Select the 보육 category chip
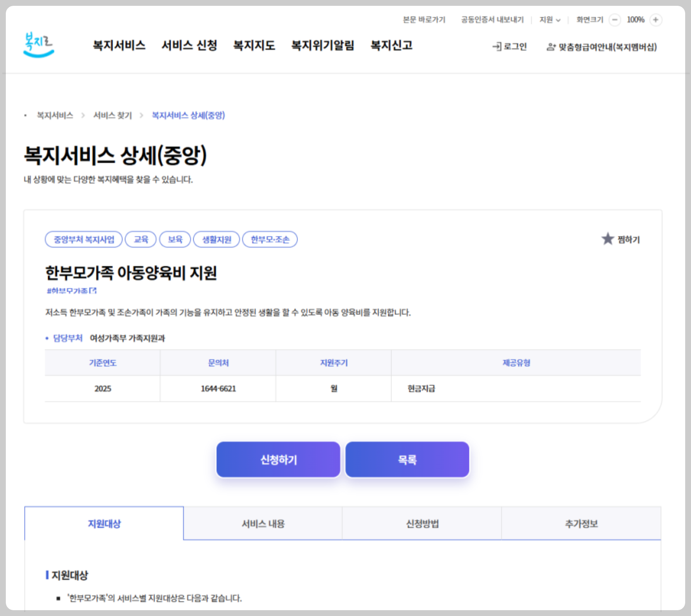The image size is (691, 616). (x=175, y=239)
